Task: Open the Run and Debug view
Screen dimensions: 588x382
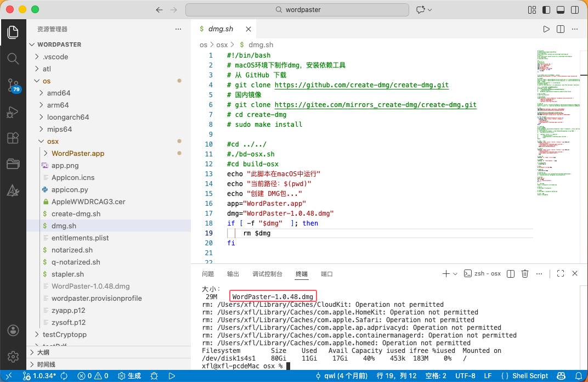Action: [13, 112]
